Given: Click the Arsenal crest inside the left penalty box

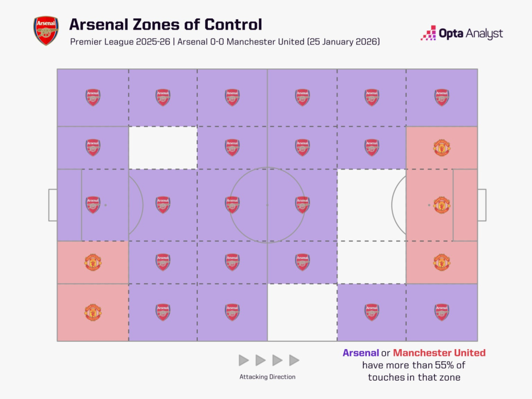Looking at the screenshot, I should point(93,205).
